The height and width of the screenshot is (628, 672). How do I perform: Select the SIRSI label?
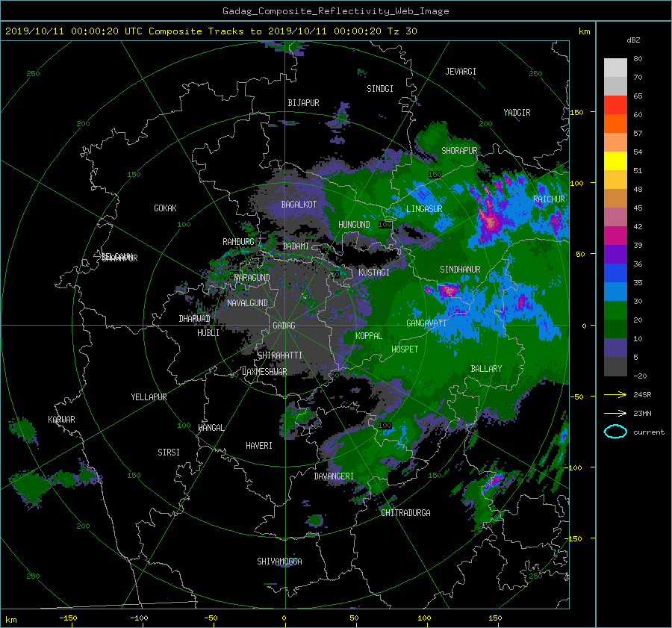169,453
